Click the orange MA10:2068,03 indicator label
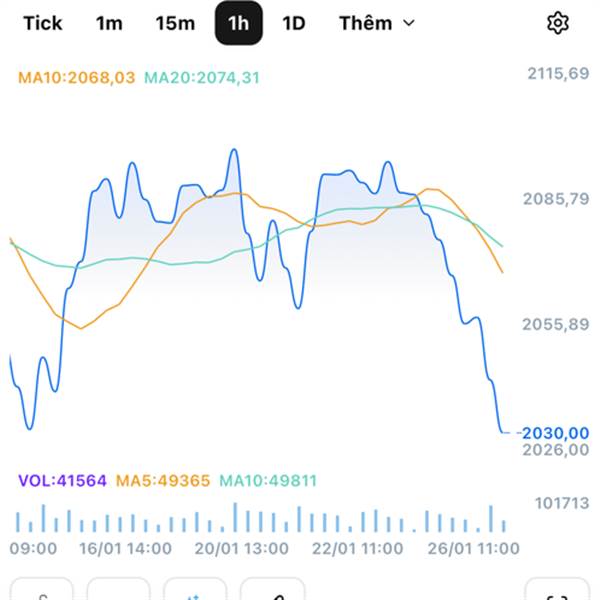 [76, 76]
